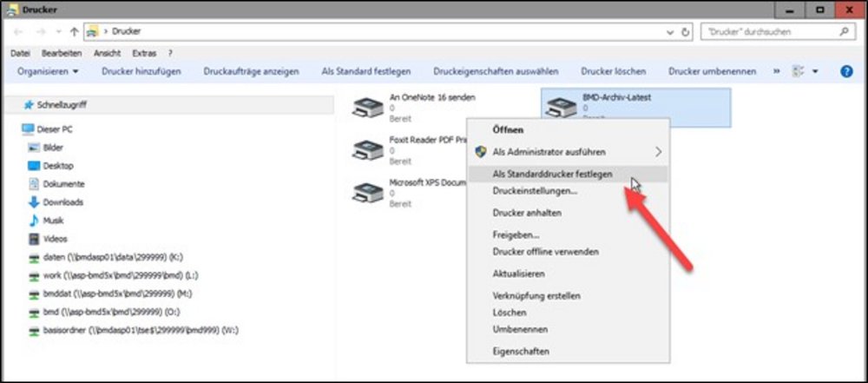
Task: Expand the toolbar overflow chevron
Action: pos(777,71)
